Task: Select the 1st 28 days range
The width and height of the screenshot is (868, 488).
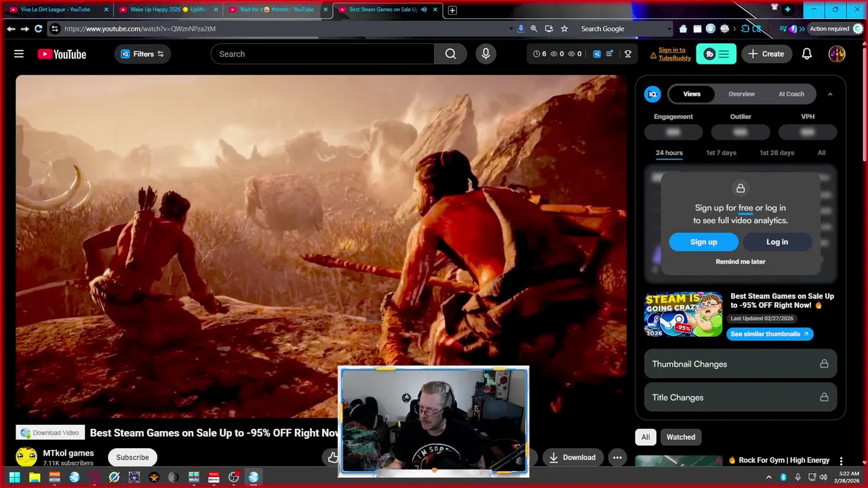Action: coord(776,153)
